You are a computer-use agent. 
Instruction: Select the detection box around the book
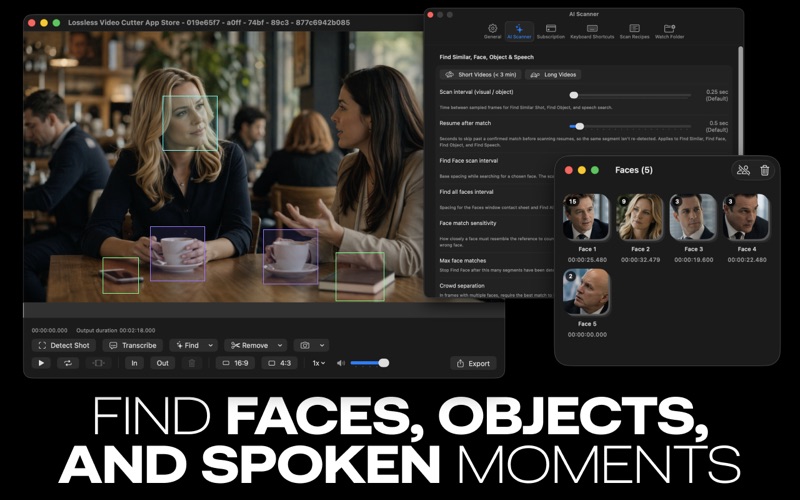tap(360, 276)
